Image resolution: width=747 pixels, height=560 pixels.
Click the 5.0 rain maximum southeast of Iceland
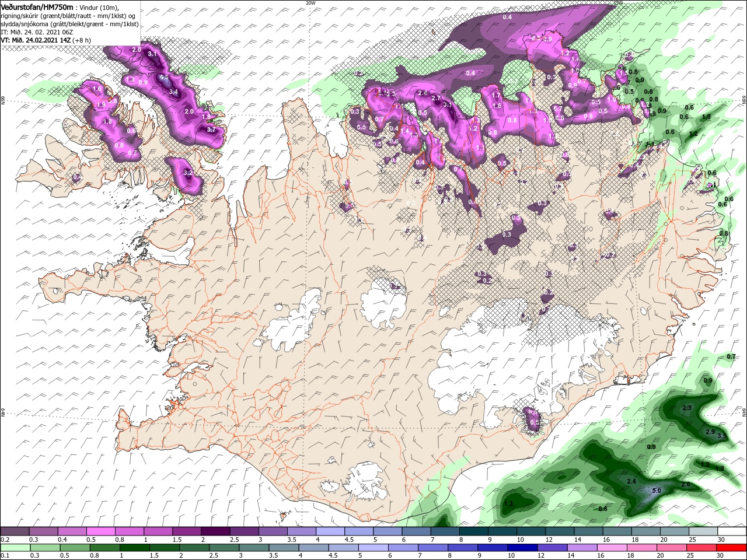(x=656, y=491)
